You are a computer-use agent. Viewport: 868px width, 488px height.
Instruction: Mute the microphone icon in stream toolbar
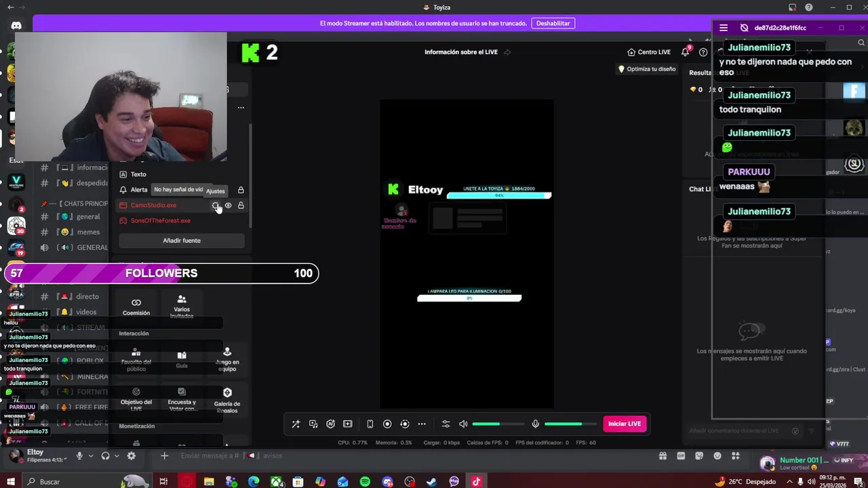(535, 424)
